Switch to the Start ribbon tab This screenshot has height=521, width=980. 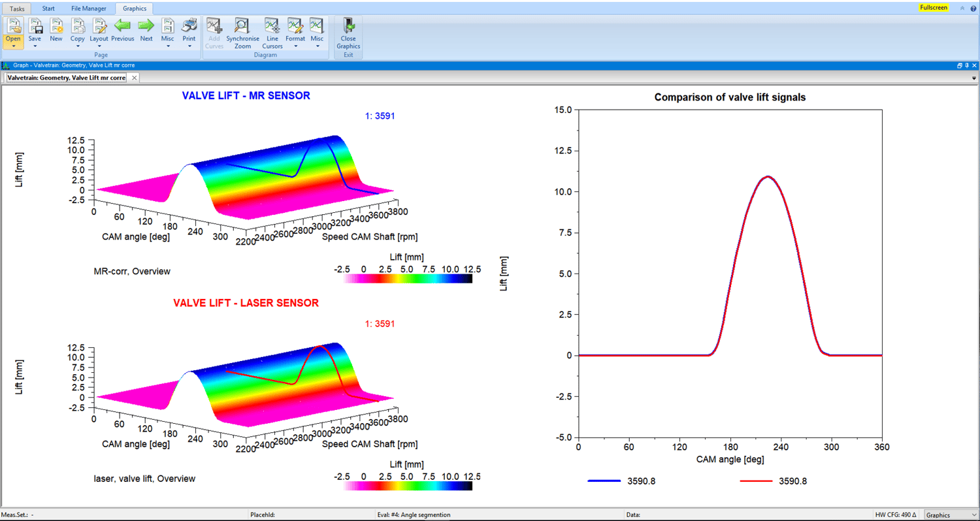coord(48,8)
